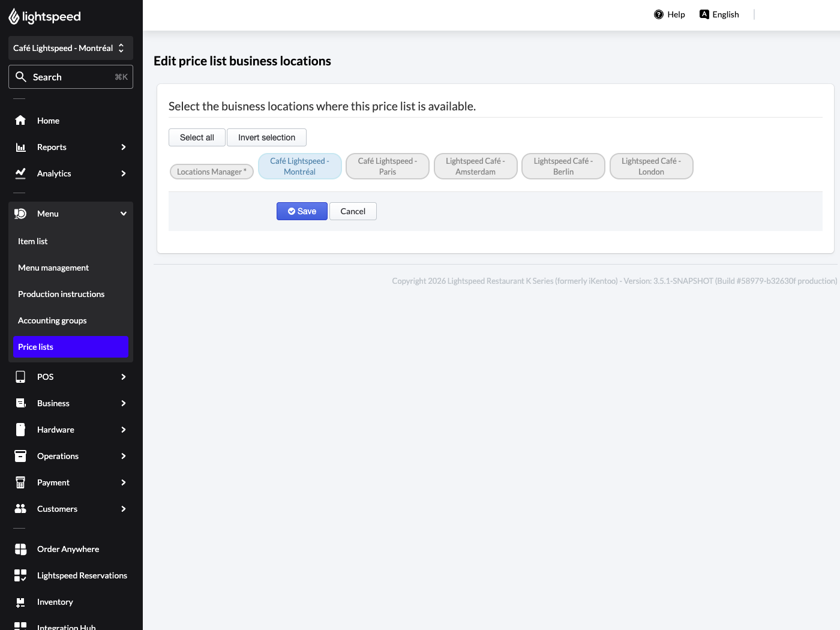Open Order Anywhere text in the sidebar
This screenshot has height=630, width=840.
click(68, 549)
